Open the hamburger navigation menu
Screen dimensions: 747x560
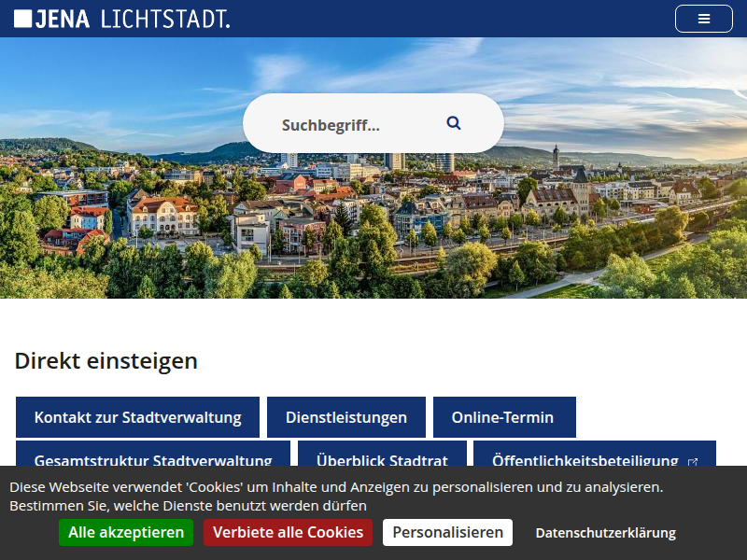703,19
